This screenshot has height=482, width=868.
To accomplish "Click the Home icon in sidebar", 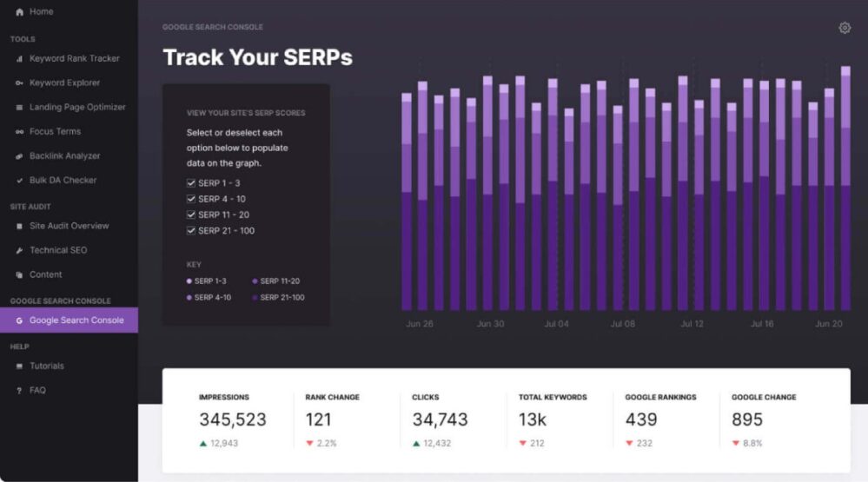I will pyautogui.click(x=19, y=12).
